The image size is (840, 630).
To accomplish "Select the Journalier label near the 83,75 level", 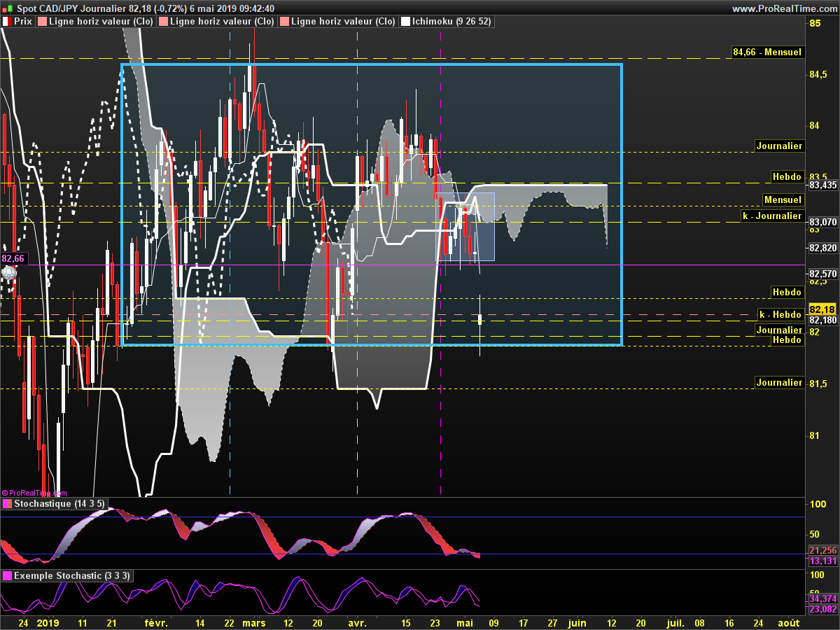I will pyautogui.click(x=779, y=146).
